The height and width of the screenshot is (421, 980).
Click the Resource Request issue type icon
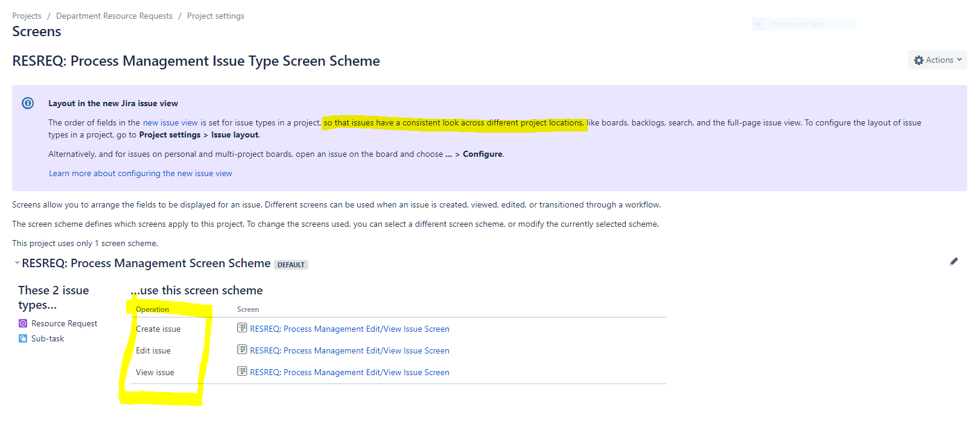coord(23,323)
